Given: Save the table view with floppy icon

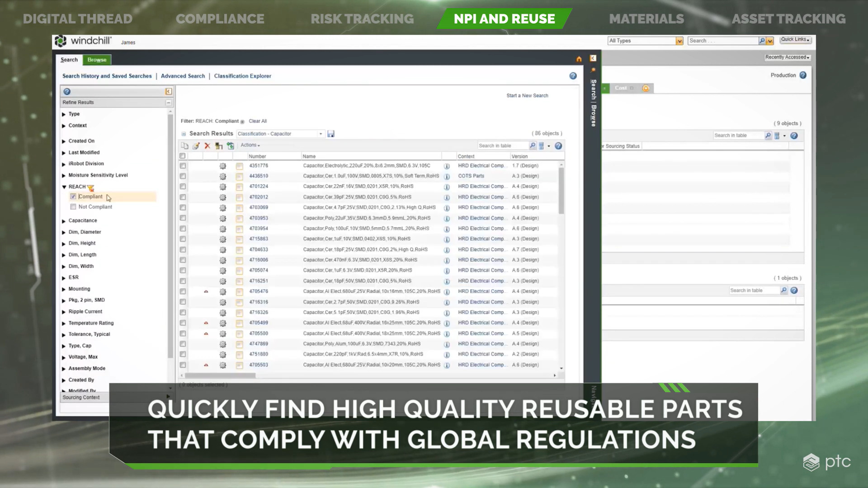Looking at the screenshot, I should (x=331, y=134).
